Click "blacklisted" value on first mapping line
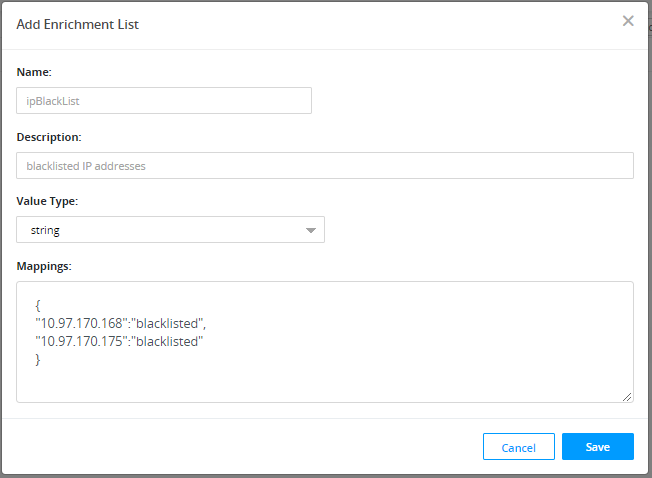Screen dimensions: 652x478 coord(168,323)
